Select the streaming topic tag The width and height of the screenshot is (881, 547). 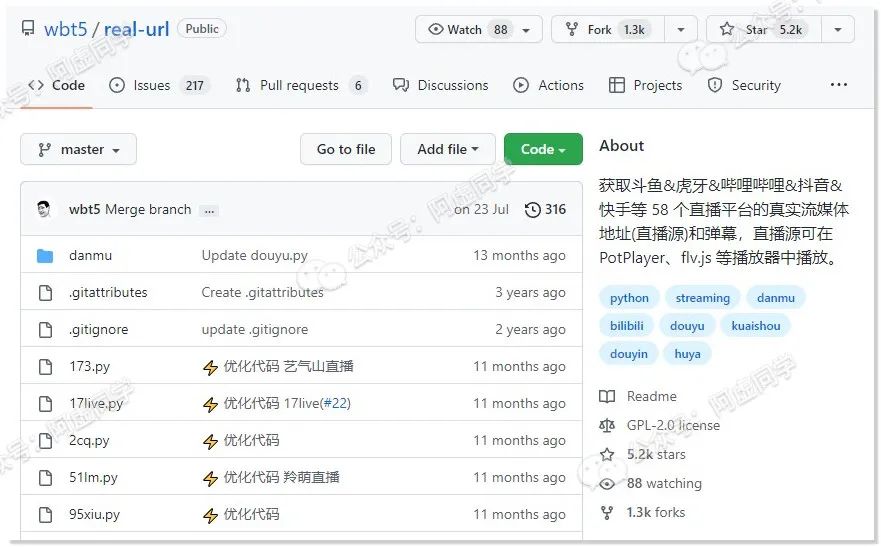click(703, 298)
